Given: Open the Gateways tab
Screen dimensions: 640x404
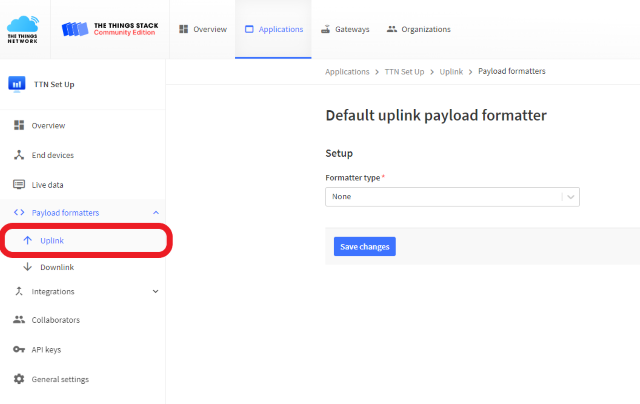Looking at the screenshot, I should coord(345,29).
